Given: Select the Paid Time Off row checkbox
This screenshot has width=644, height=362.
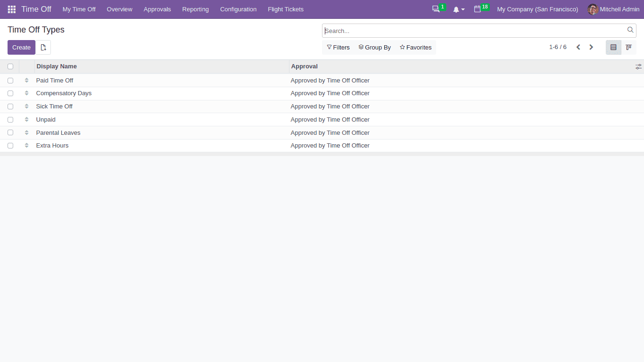Looking at the screenshot, I should 10,80.
